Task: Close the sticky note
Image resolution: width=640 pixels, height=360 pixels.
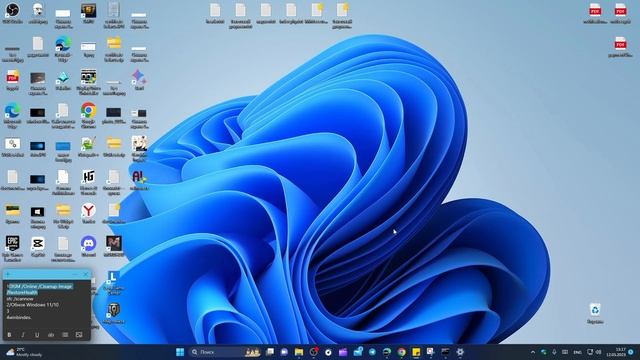Action: pyautogui.click(x=85, y=274)
